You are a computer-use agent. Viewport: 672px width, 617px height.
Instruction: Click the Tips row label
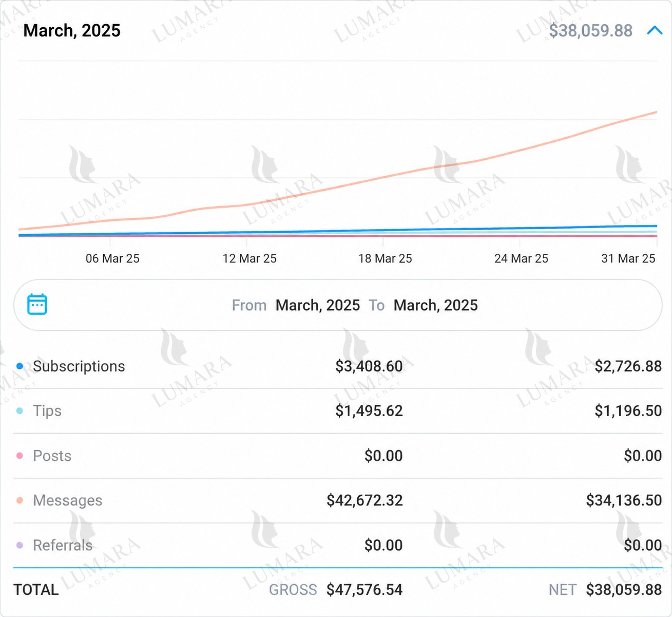pos(47,411)
